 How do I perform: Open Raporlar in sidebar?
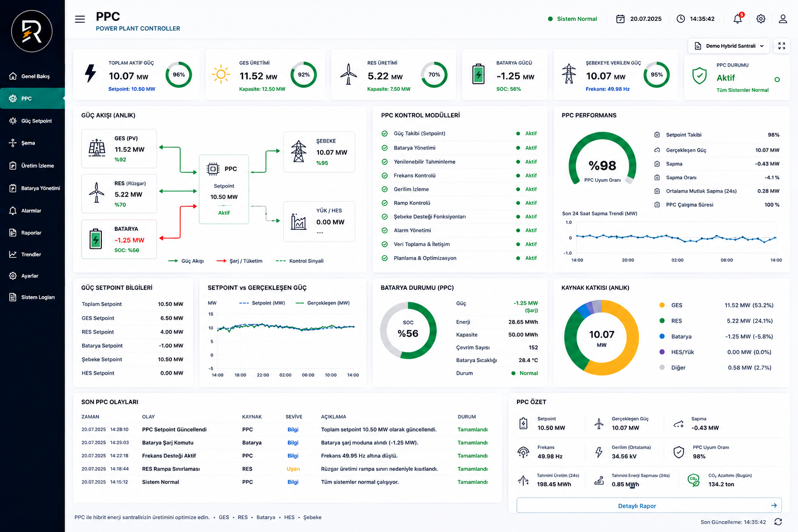tap(32, 233)
